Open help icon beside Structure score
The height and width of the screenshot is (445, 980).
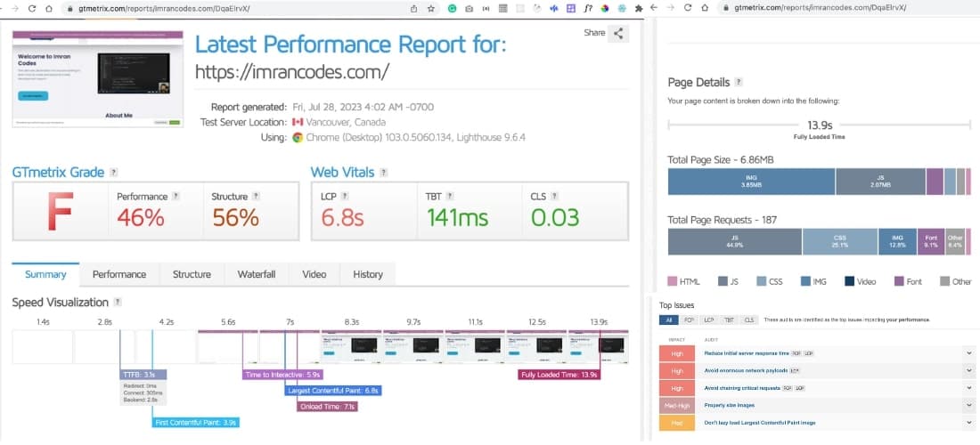256,196
